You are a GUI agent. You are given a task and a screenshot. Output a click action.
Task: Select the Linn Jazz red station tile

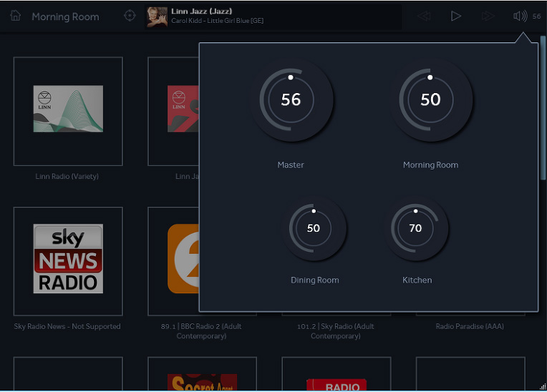(x=173, y=111)
